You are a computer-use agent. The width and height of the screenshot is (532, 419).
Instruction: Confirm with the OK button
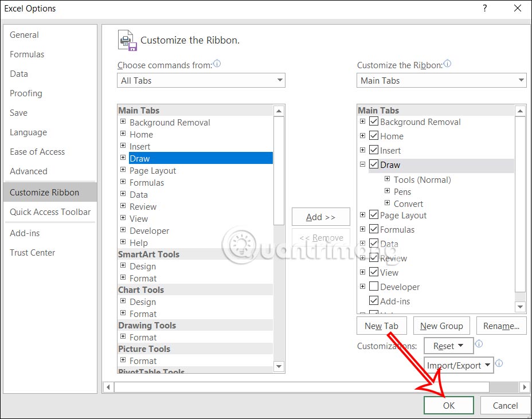(448, 405)
